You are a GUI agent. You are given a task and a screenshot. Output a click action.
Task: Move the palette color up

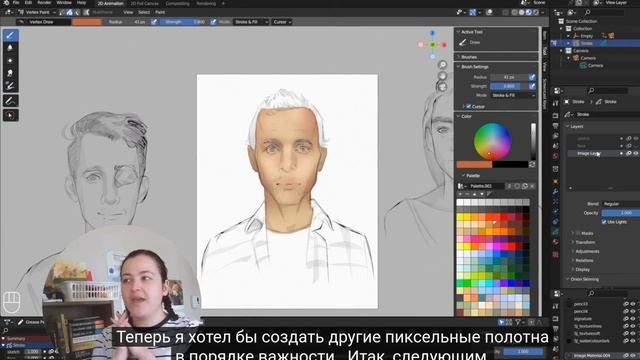(474, 194)
